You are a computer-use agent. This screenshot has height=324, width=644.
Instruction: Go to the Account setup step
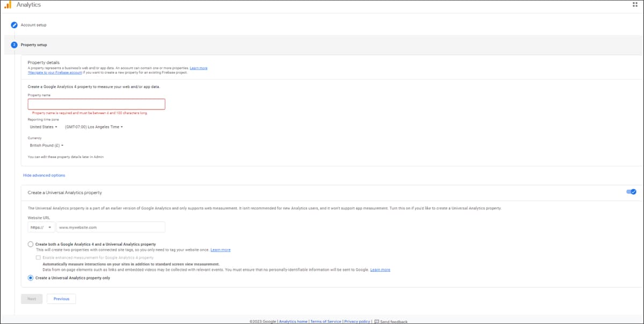pos(33,25)
